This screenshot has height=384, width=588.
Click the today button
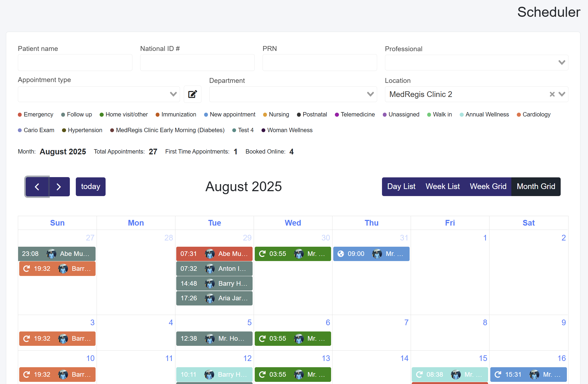(x=90, y=187)
